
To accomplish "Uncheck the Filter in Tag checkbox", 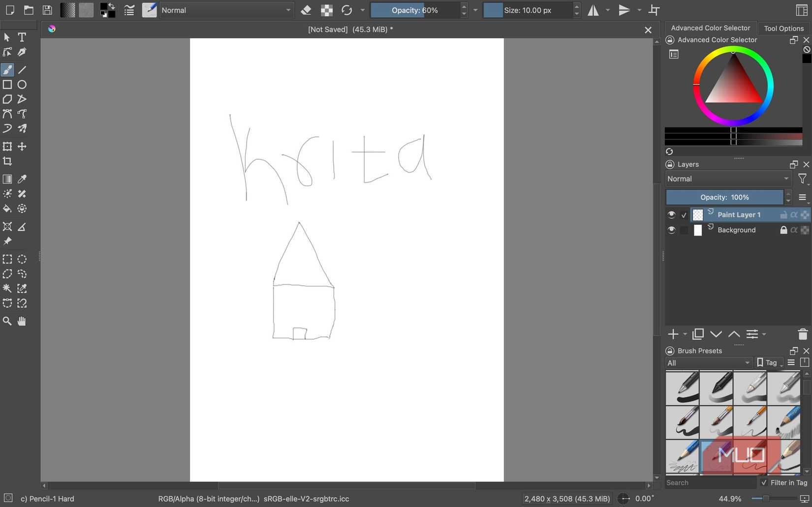I will [764, 482].
